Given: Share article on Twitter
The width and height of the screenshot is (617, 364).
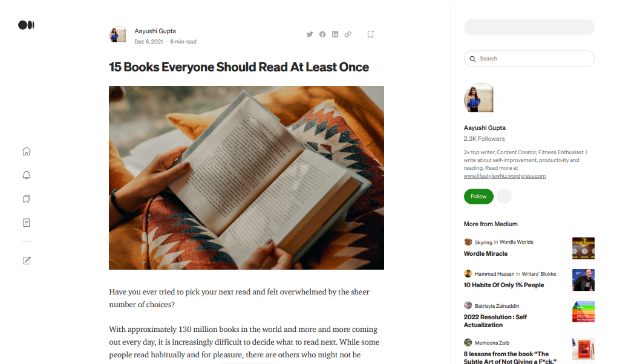Looking at the screenshot, I should 310,34.
